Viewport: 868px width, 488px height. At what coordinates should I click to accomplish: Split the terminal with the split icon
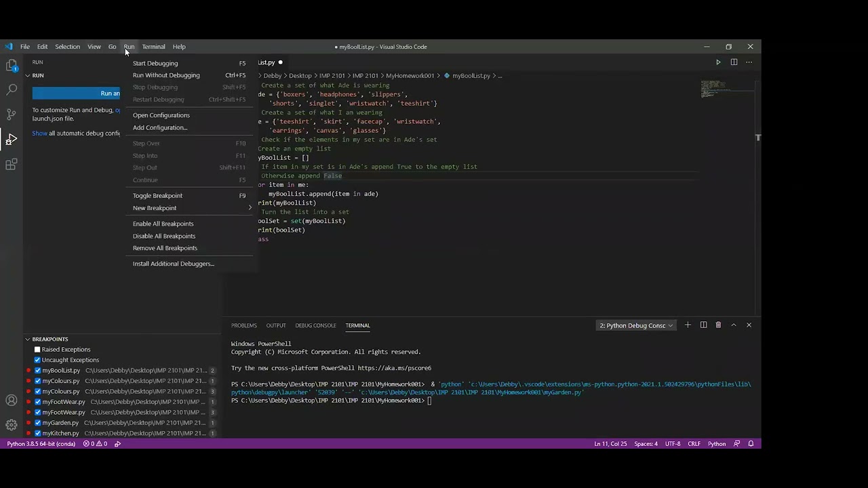(x=703, y=325)
